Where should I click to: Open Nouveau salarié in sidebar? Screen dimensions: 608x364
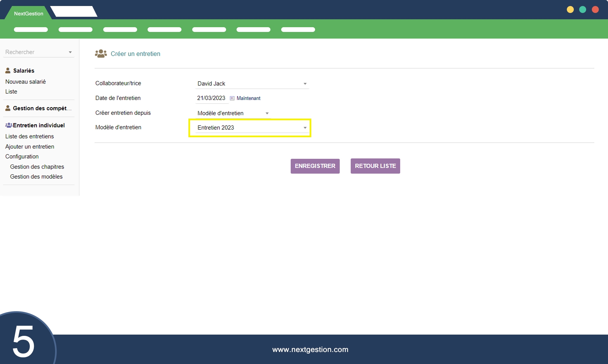(x=25, y=82)
